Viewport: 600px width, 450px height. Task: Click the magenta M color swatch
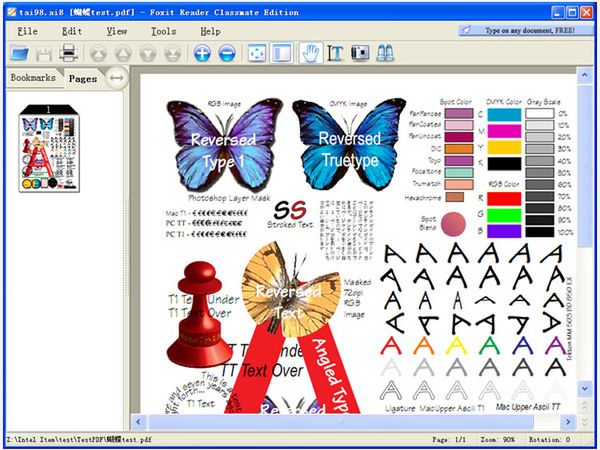504,131
